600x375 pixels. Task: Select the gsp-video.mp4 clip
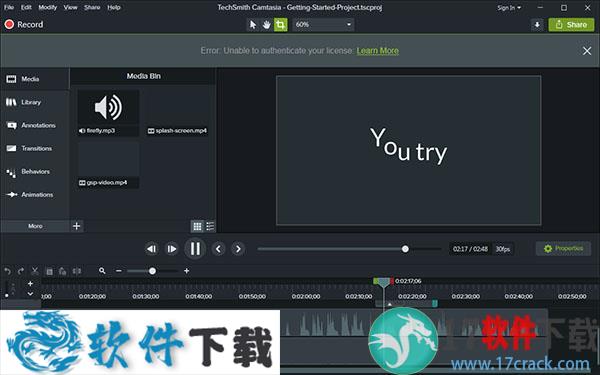[108, 165]
